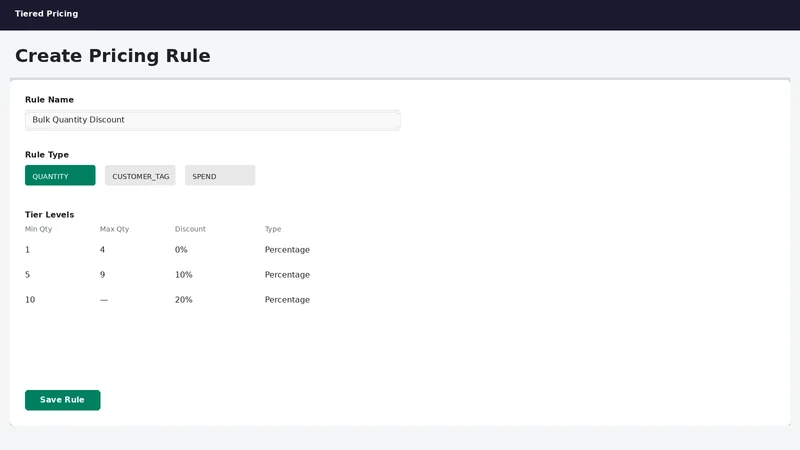Click the Type column header
The width and height of the screenshot is (800, 450).
[x=273, y=229]
